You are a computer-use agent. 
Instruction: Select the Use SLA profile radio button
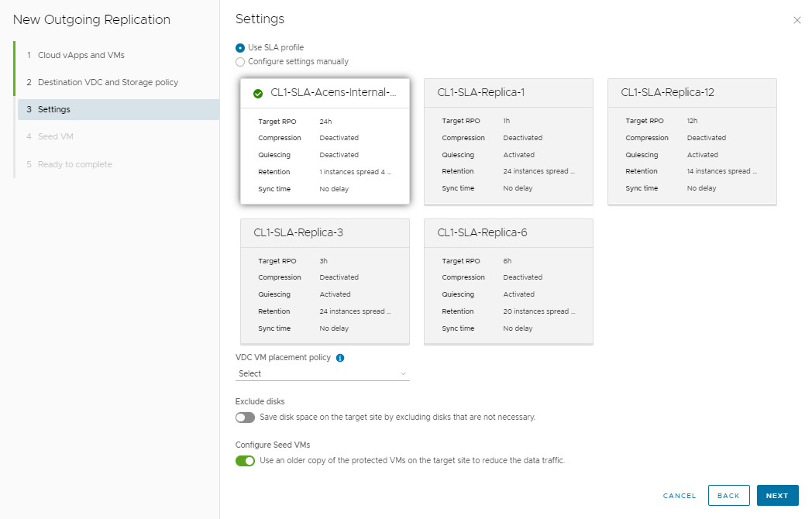pyautogui.click(x=240, y=48)
